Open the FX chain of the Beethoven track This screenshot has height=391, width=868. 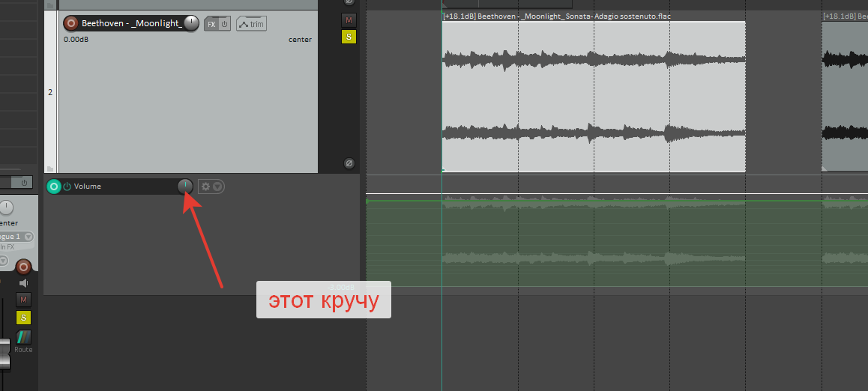[211, 24]
